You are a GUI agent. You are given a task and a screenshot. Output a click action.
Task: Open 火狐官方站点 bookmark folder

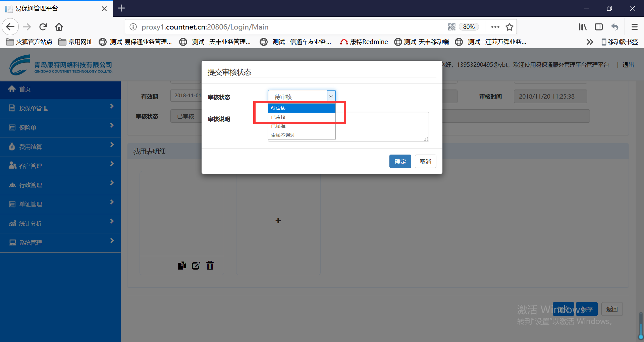pos(30,42)
